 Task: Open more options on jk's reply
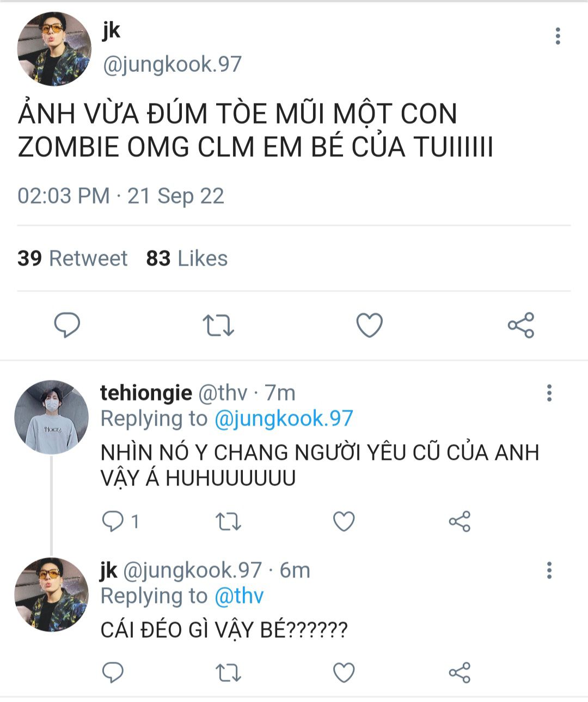click(549, 570)
